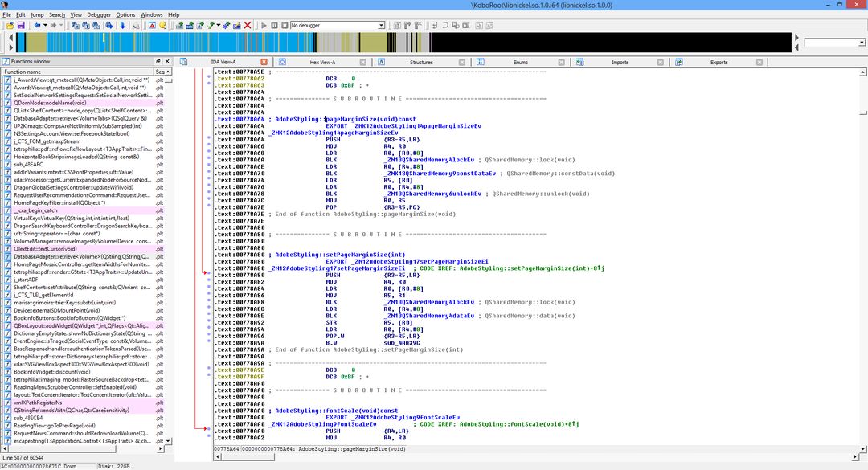Start the debugger with the play icon

tap(262, 26)
